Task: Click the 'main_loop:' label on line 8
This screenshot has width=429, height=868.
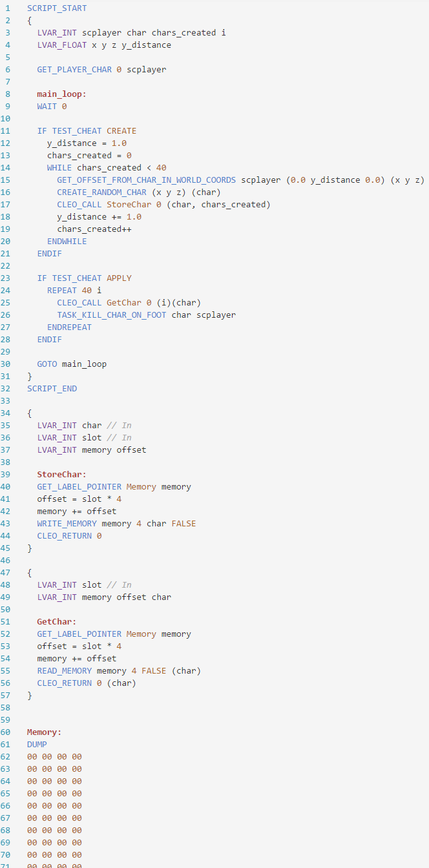Action: 62,94
